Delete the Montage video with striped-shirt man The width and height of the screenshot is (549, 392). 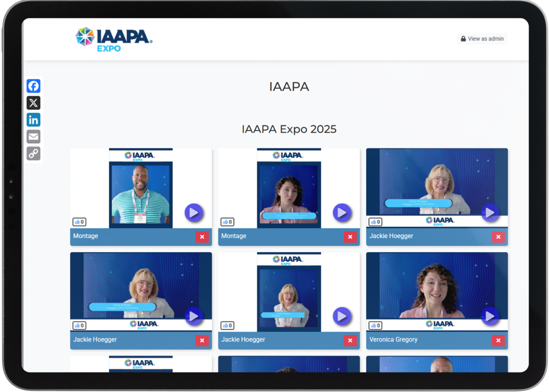pos(202,237)
